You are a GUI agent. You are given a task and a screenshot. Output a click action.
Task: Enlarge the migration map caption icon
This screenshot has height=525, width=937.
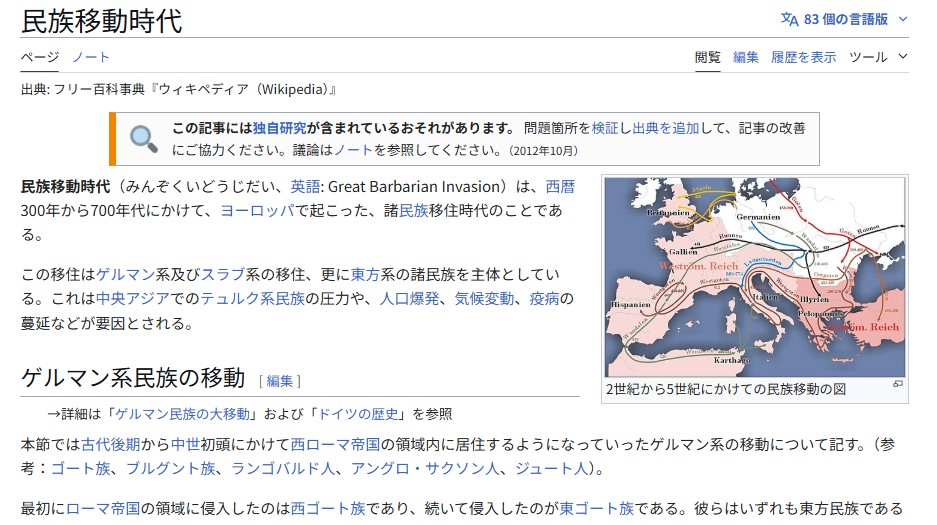point(898,383)
